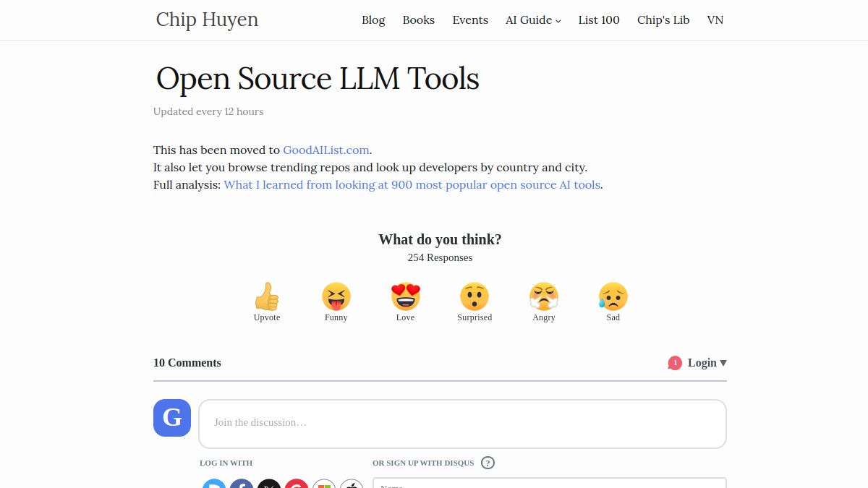Image resolution: width=868 pixels, height=488 pixels.
Task: Click the red notification badge near Login
Action: [x=675, y=363]
